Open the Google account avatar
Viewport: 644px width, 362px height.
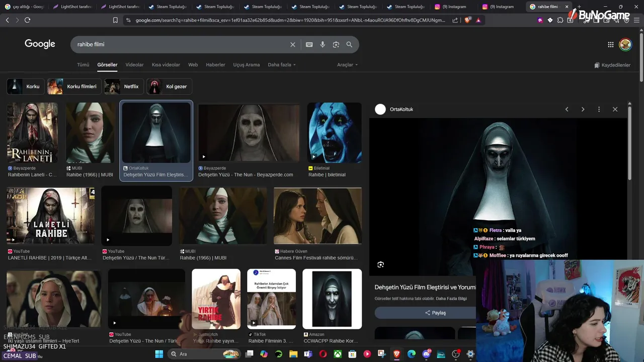click(625, 44)
